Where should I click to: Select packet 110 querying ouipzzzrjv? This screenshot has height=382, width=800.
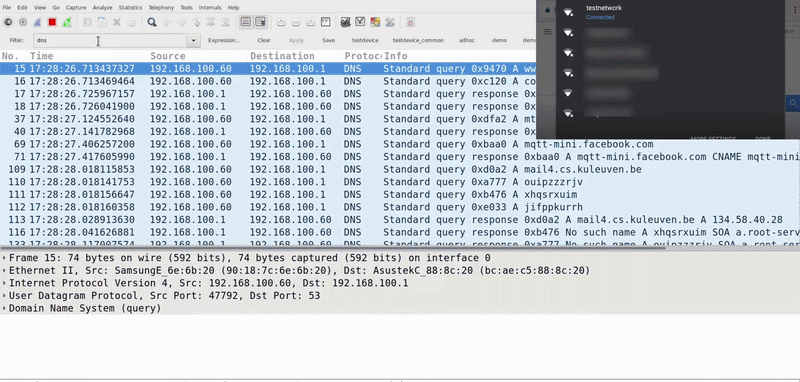[400, 182]
